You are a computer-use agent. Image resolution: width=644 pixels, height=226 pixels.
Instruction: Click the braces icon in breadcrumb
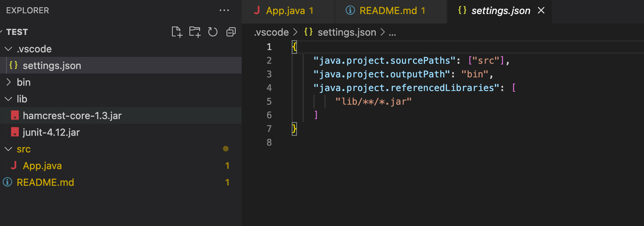[308, 32]
